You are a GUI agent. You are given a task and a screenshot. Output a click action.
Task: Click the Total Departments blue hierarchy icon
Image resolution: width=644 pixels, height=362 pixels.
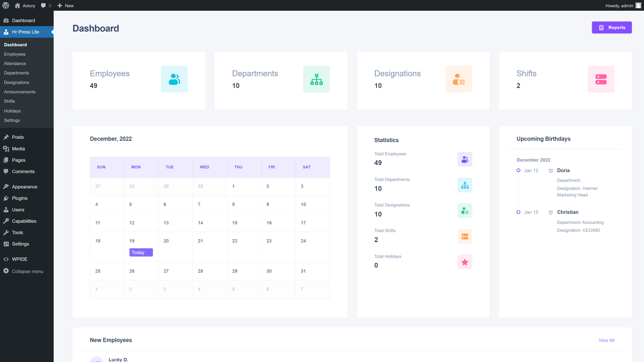(465, 185)
